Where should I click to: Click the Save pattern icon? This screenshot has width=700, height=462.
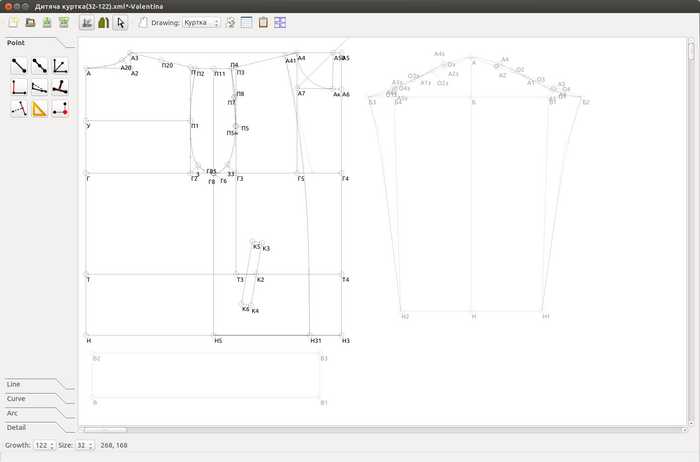pos(47,22)
